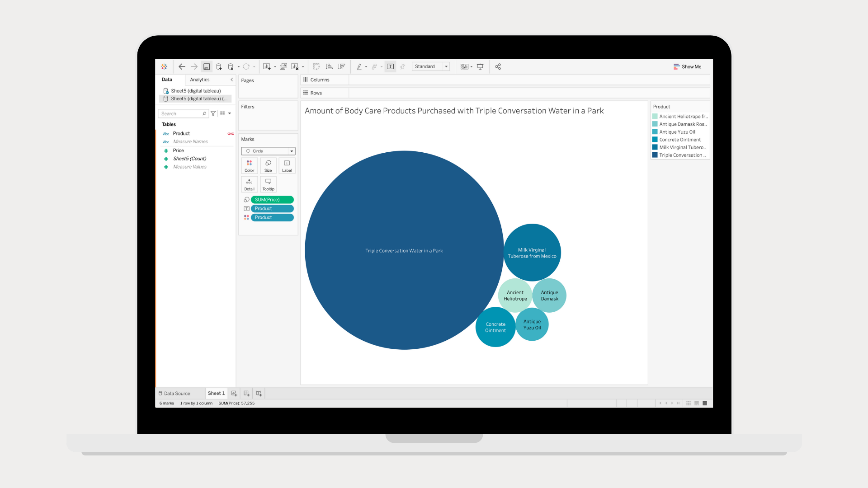This screenshot has width=868, height=488.
Task: Click the SUM(Price) size pill
Action: [272, 200]
